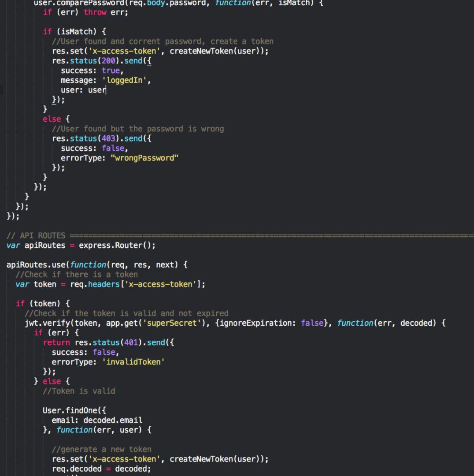Screen dimensions: 474x476
Task: Click the comment 'User found but the password is wrong'
Action: pyautogui.click(x=138, y=129)
